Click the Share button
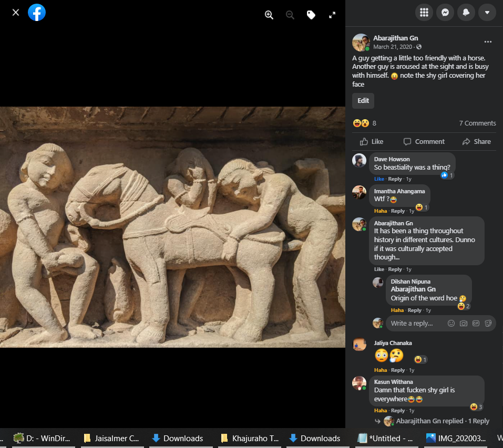This screenshot has width=503, height=448. (x=476, y=142)
